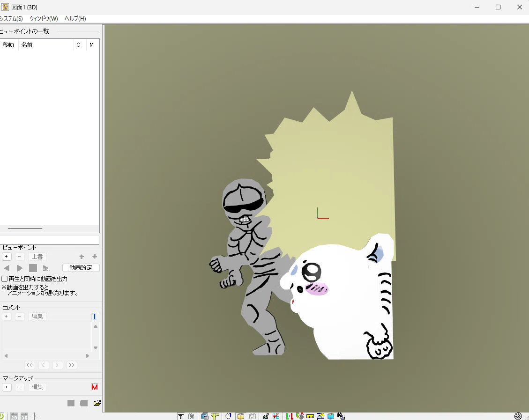Click the mouse-with-number-1 icon
Image resolution: width=529 pixels, height=420 pixels.
pos(228,416)
